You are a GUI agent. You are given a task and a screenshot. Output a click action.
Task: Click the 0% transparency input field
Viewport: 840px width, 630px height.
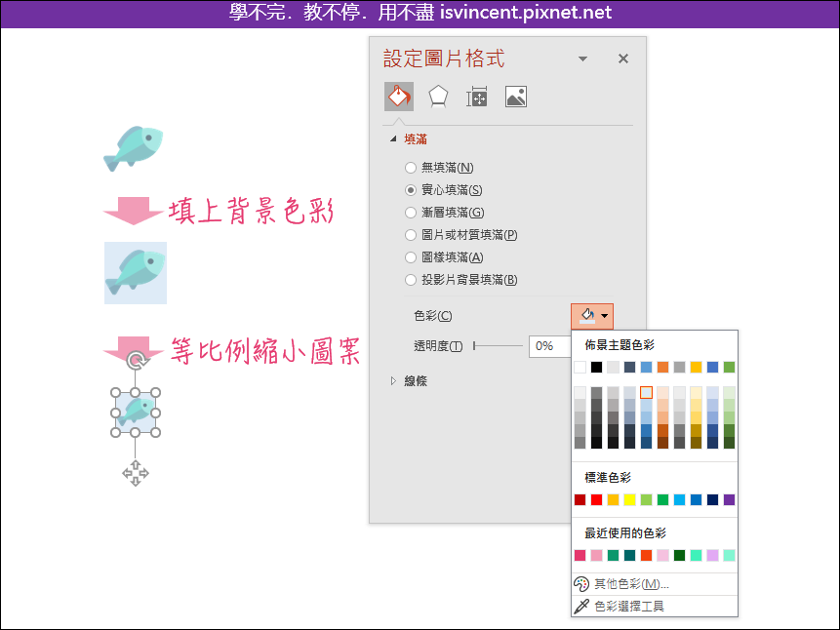(549, 346)
